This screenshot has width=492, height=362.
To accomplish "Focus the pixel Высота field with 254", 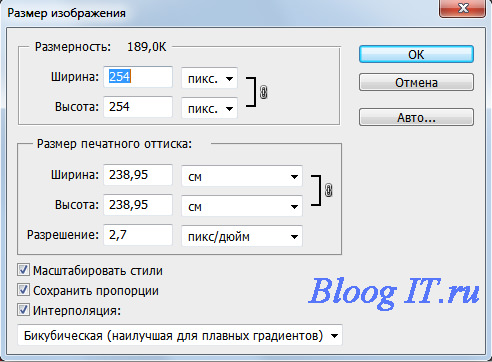I will point(138,107).
